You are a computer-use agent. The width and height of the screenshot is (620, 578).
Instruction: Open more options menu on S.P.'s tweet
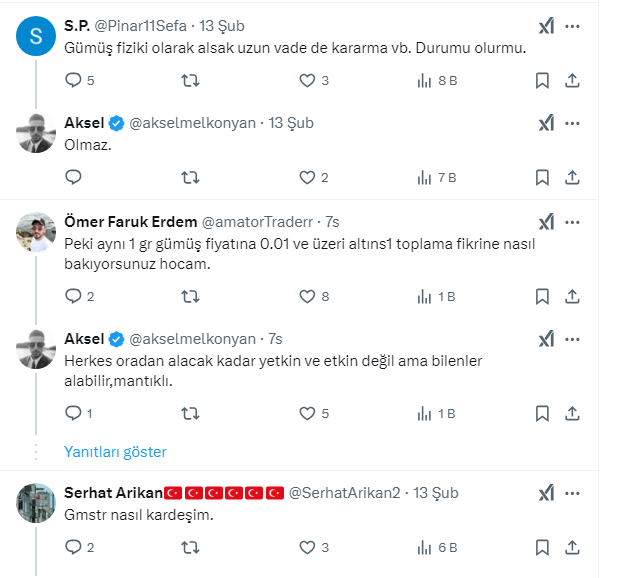coord(573,26)
